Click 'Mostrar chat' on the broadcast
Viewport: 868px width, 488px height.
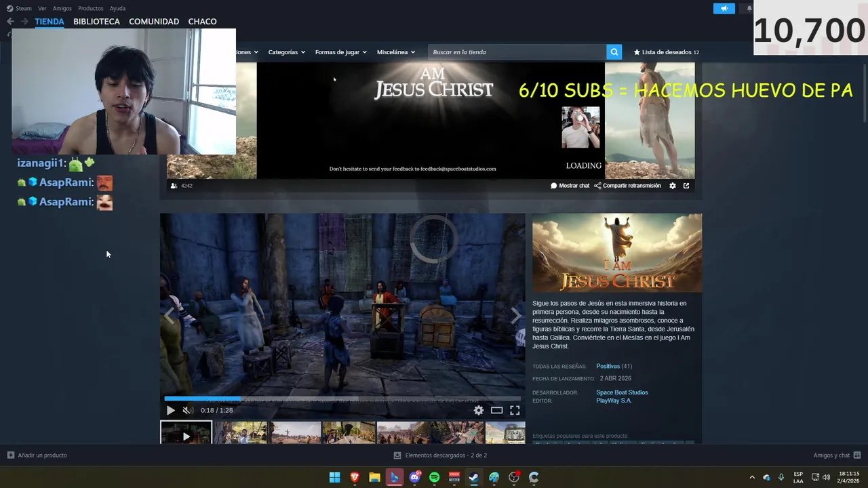point(570,186)
